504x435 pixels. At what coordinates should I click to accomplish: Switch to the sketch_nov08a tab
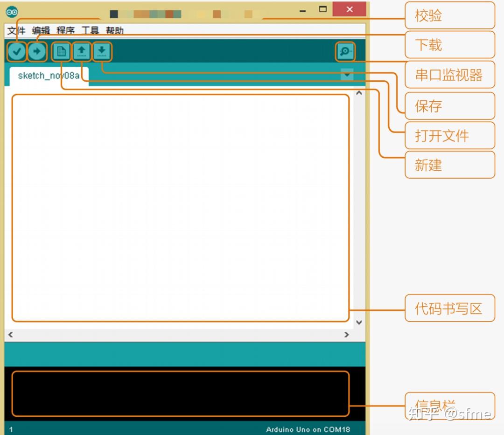[x=48, y=75]
